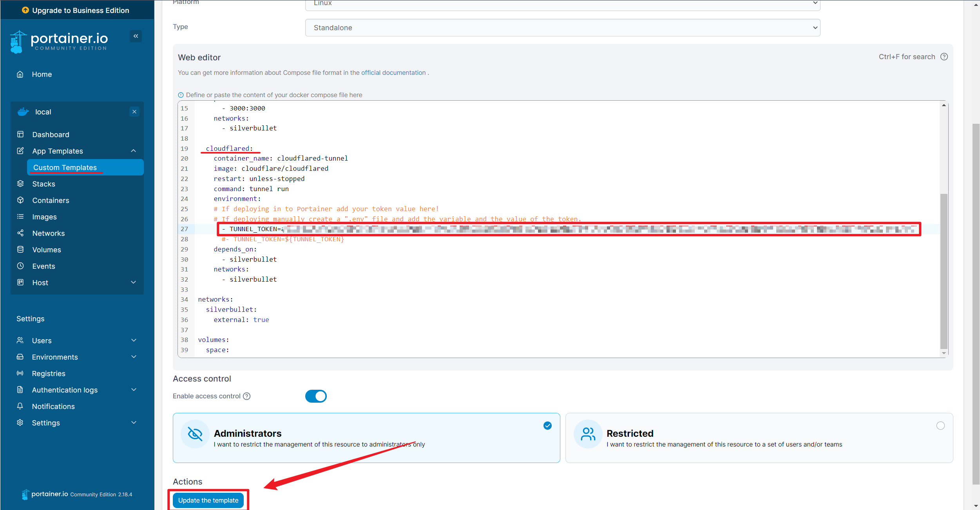980x510 pixels.
Task: Expand the Users submenu chevron
Action: [x=134, y=340]
